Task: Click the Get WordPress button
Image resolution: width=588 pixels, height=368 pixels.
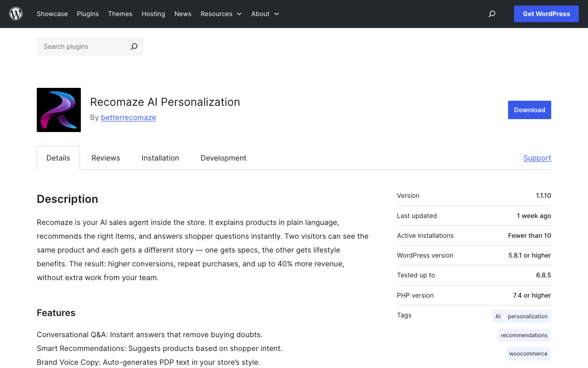Action: pos(546,14)
